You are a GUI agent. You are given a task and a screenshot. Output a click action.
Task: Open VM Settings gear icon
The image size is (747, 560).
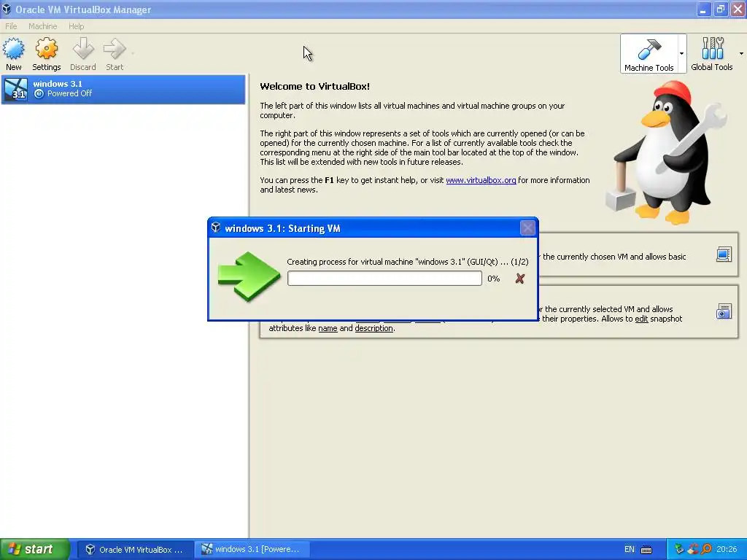click(46, 49)
